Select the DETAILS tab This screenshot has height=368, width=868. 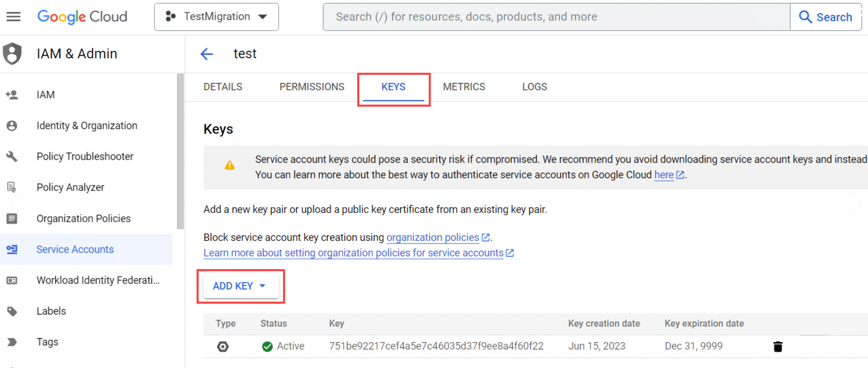(x=223, y=87)
